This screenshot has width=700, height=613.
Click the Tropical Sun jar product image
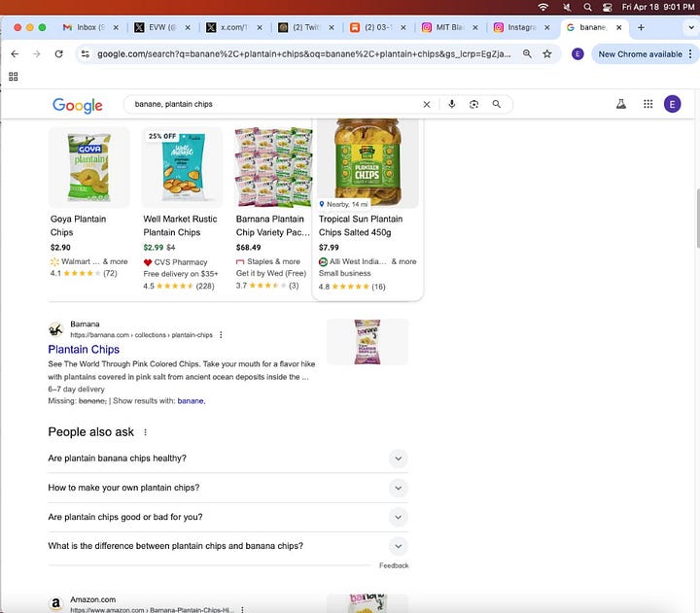[367, 163]
